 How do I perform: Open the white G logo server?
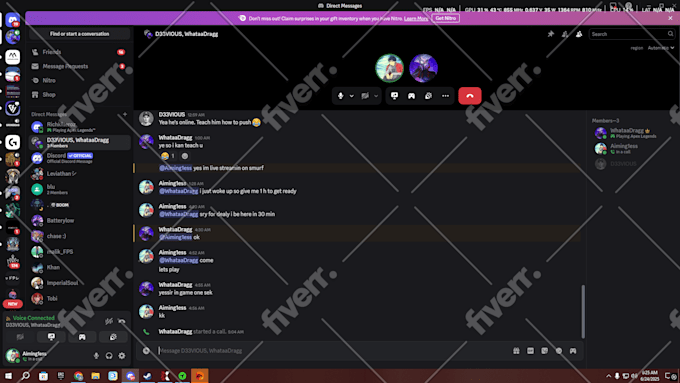[13, 142]
